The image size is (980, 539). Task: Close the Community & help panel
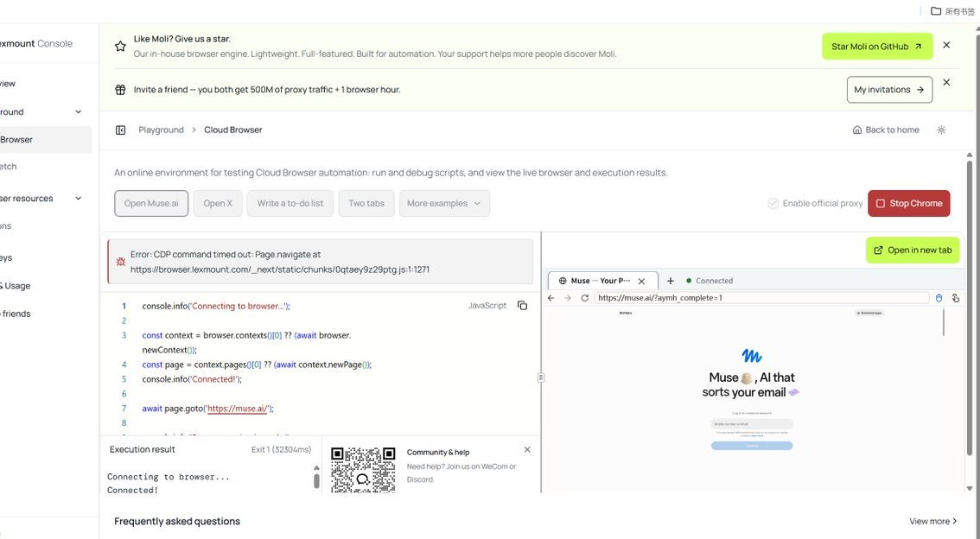527,450
